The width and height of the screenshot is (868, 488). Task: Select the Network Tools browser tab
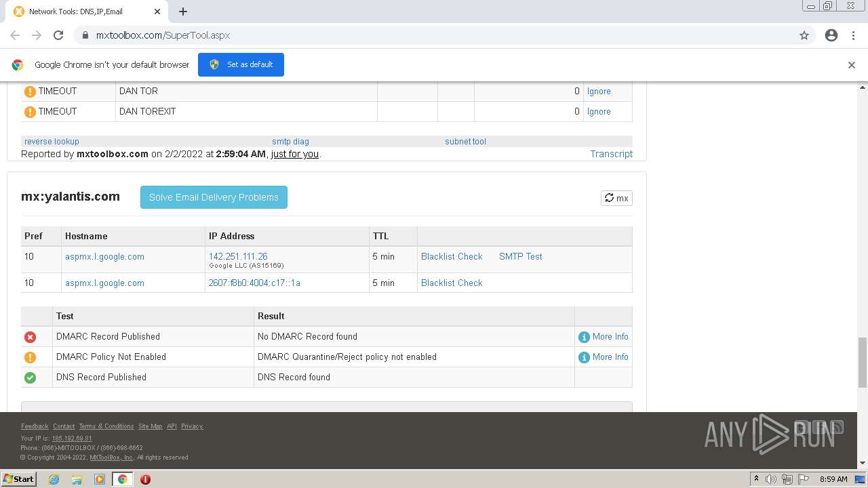(x=88, y=12)
